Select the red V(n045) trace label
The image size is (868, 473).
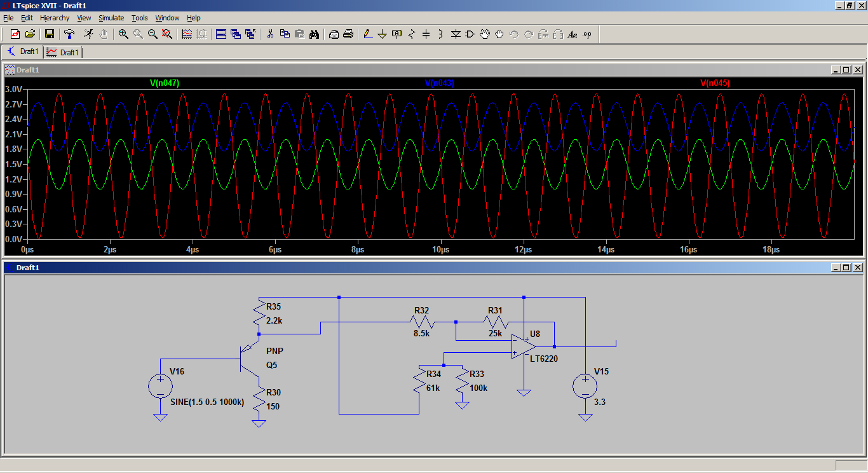[x=715, y=83]
